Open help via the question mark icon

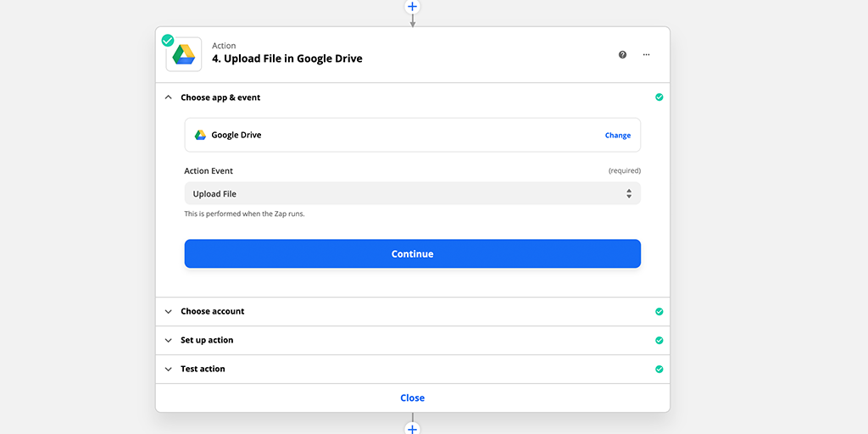(623, 54)
